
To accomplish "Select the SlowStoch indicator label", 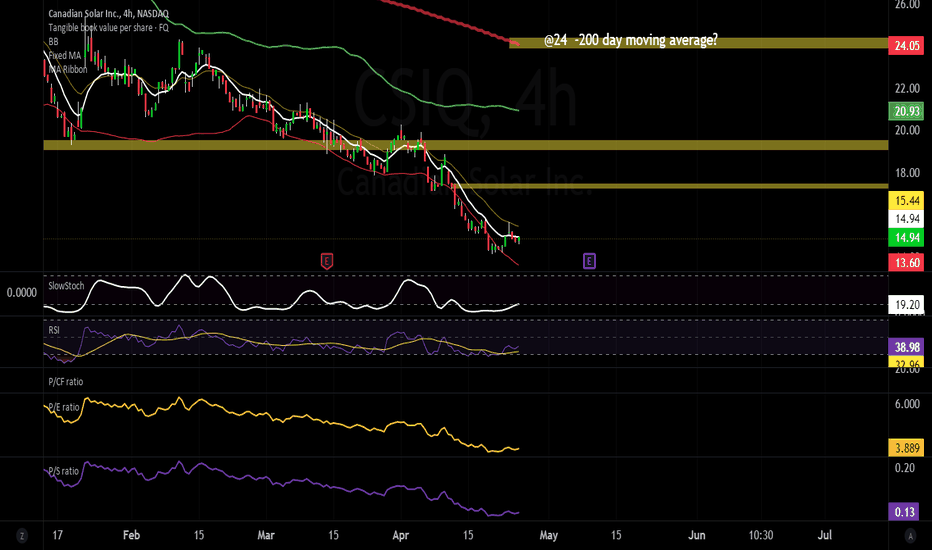I will (66, 286).
